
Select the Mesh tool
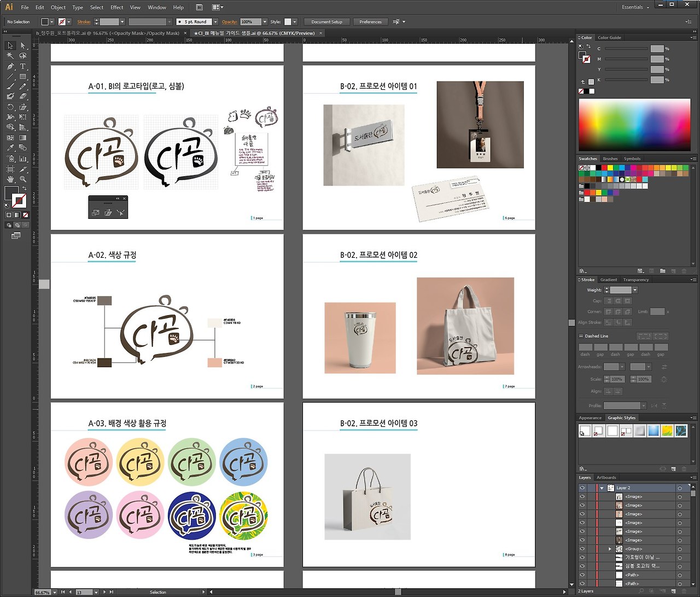pos(10,137)
